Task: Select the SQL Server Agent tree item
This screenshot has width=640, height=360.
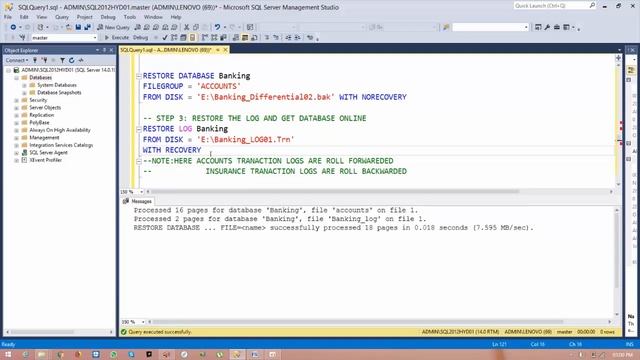Action: pos(48,153)
